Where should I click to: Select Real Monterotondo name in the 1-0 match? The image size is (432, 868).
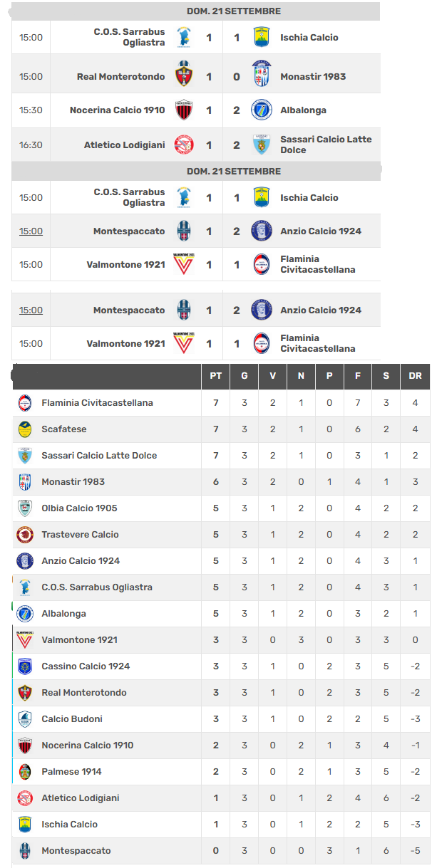tap(120, 77)
